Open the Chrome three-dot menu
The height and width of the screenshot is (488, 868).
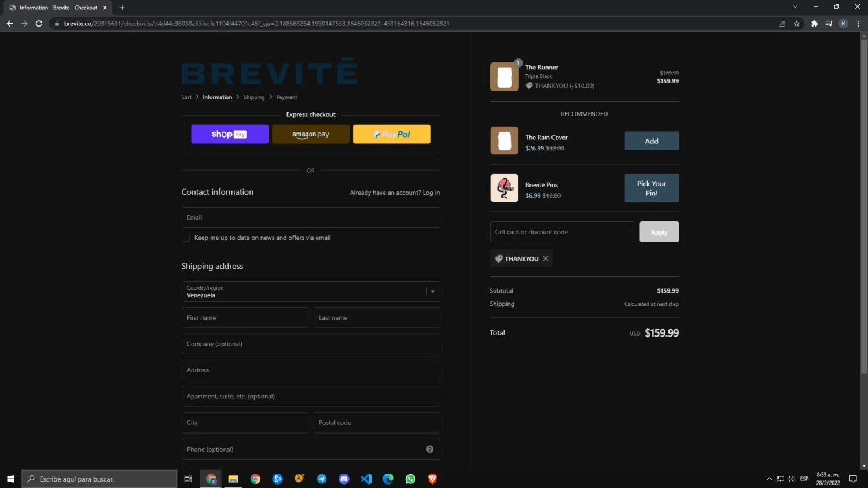(x=858, y=24)
